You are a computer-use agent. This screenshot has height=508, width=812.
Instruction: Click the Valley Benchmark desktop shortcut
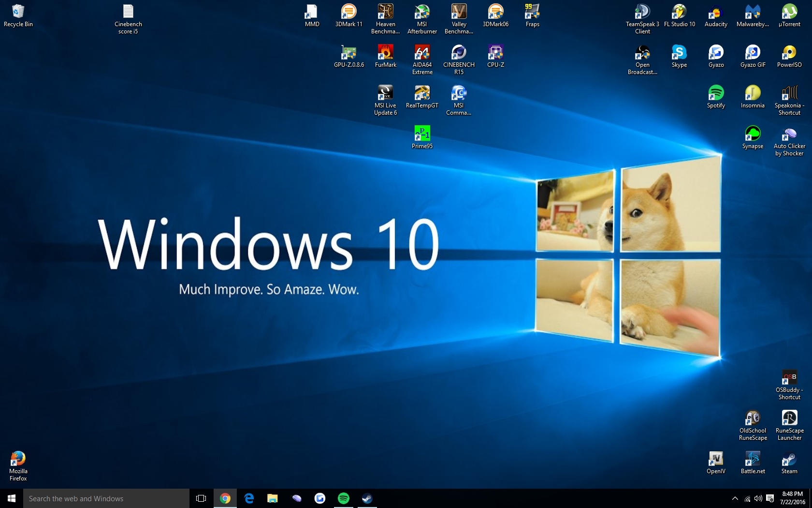(459, 19)
